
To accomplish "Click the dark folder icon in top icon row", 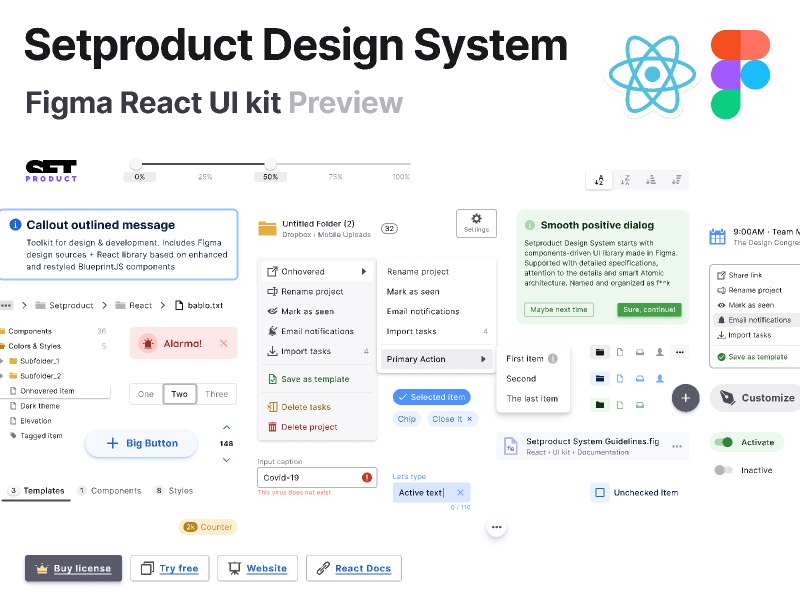I will (600, 352).
